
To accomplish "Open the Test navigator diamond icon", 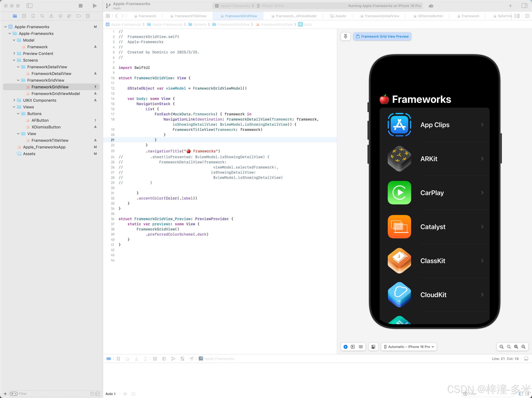I will point(60,16).
